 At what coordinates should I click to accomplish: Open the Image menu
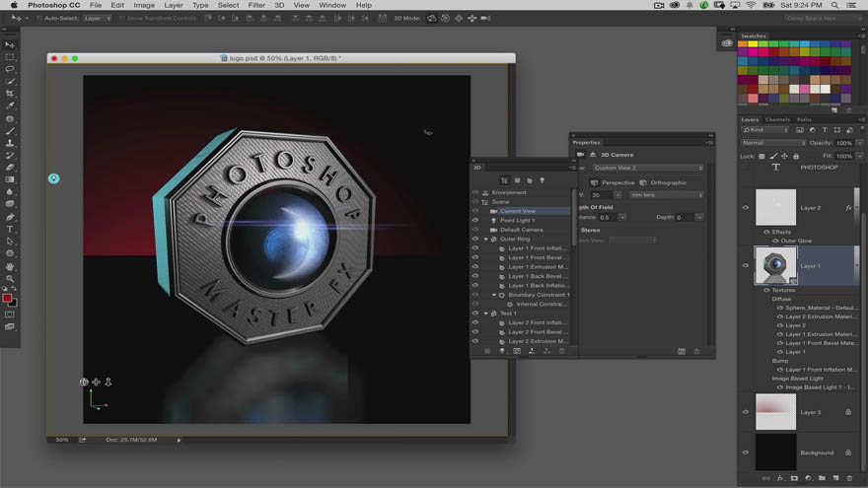[x=144, y=5]
